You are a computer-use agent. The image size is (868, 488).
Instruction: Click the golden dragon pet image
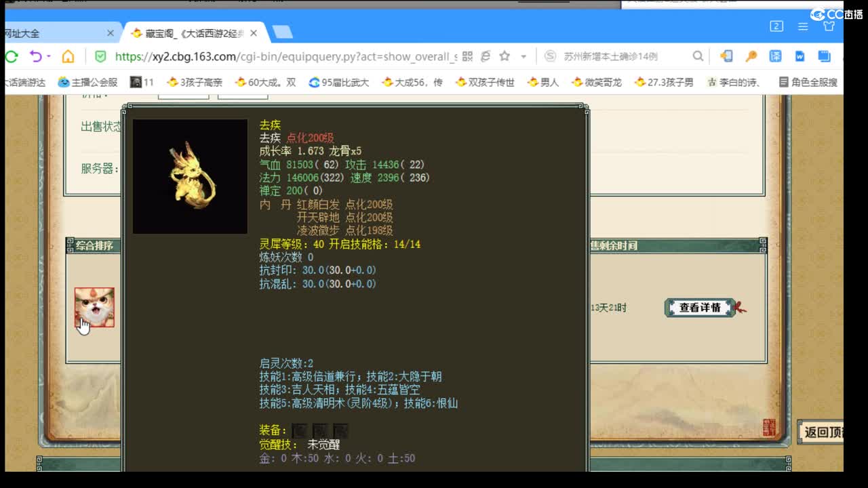[190, 176]
